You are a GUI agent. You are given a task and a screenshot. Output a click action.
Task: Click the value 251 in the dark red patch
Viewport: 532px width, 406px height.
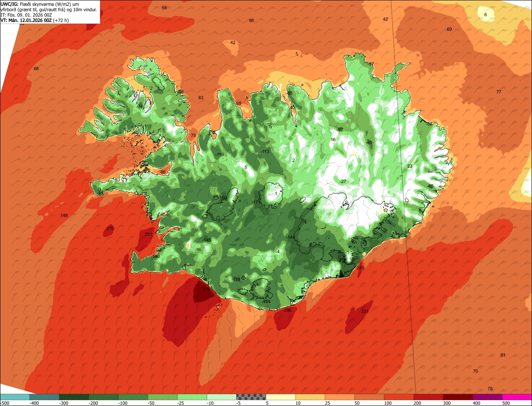148,234
